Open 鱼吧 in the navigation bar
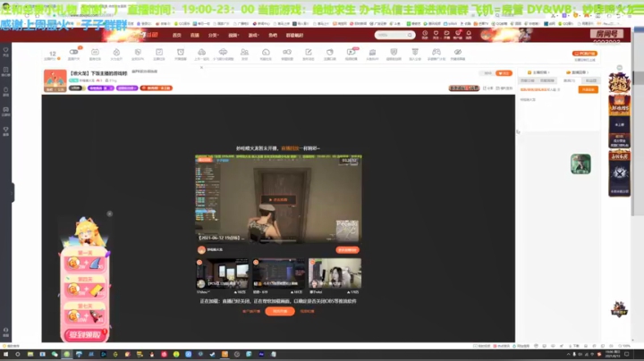 click(273, 35)
